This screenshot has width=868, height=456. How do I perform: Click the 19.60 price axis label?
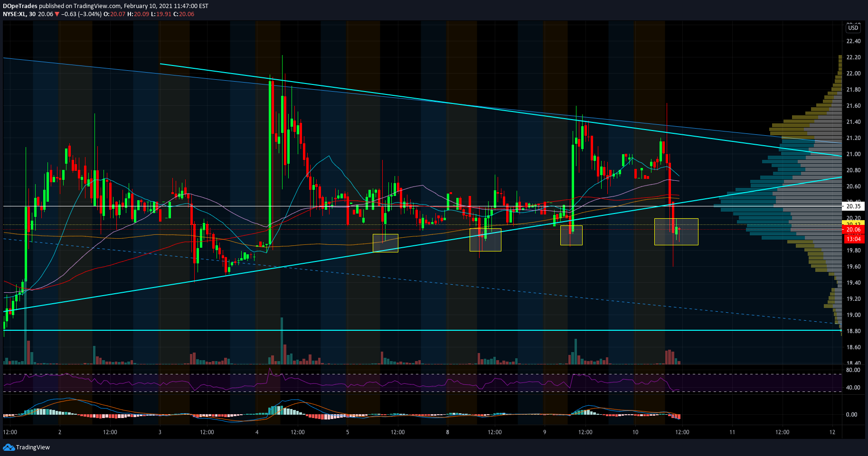pos(853,267)
